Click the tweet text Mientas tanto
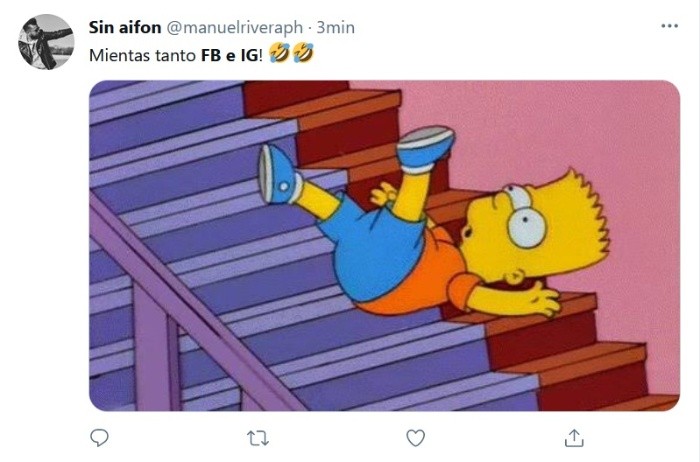Viewport: 700px width, 462px height. coord(142,55)
